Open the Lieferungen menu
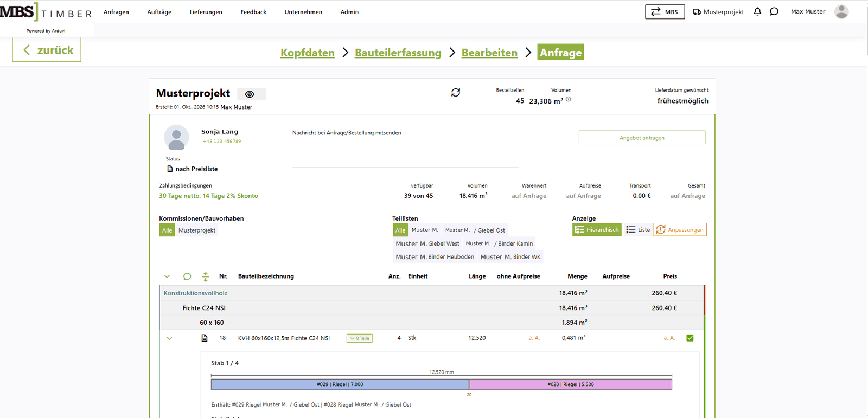 pyautogui.click(x=206, y=12)
